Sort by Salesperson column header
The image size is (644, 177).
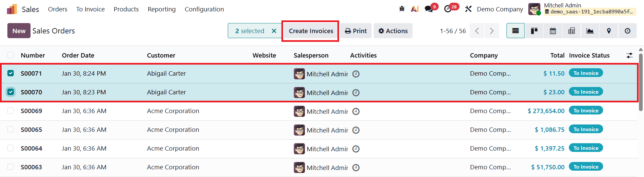[311, 55]
